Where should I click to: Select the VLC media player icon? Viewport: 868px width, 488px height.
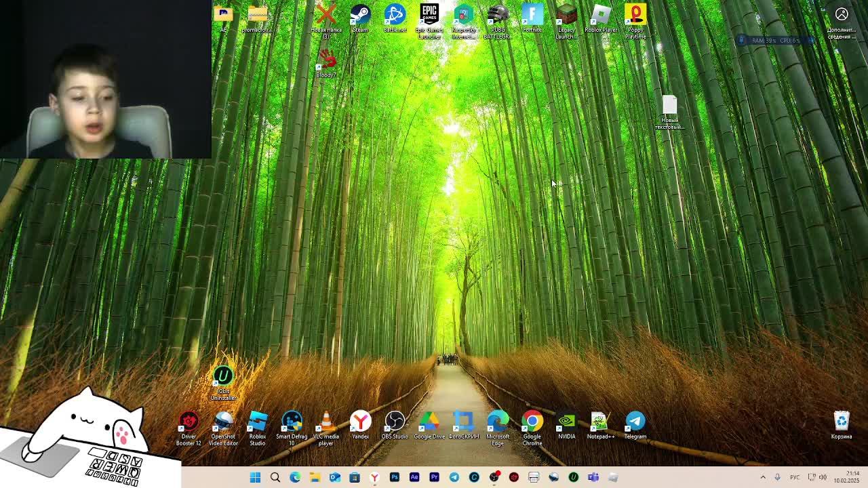326,428
